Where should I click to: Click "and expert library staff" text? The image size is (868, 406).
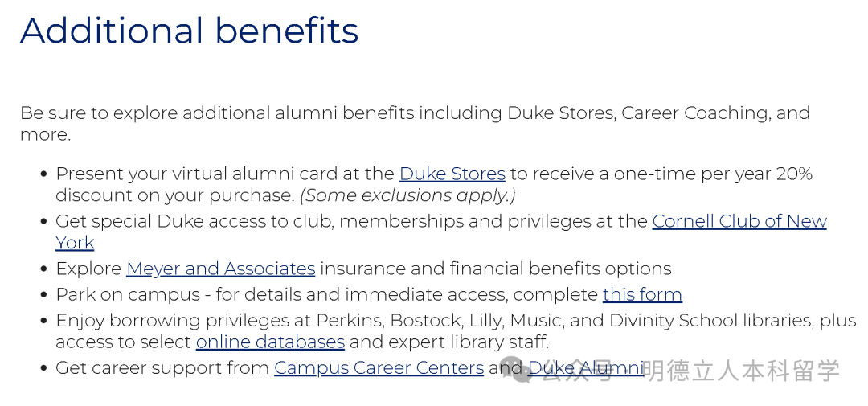tap(449, 342)
